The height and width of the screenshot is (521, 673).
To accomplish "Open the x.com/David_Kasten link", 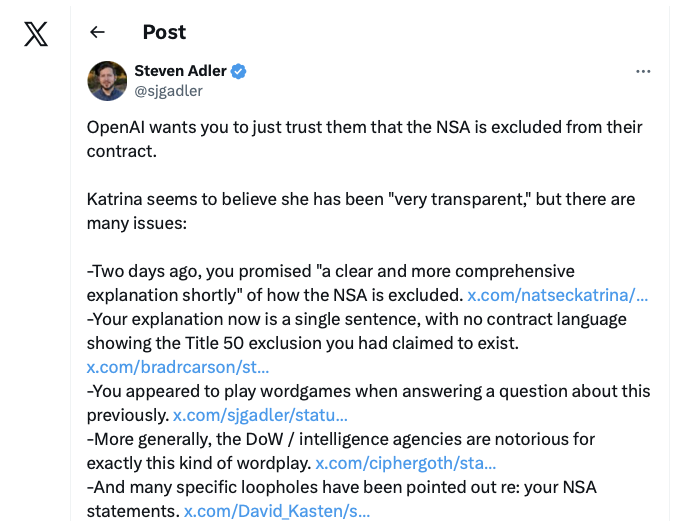I will pyautogui.click(x=277, y=511).
